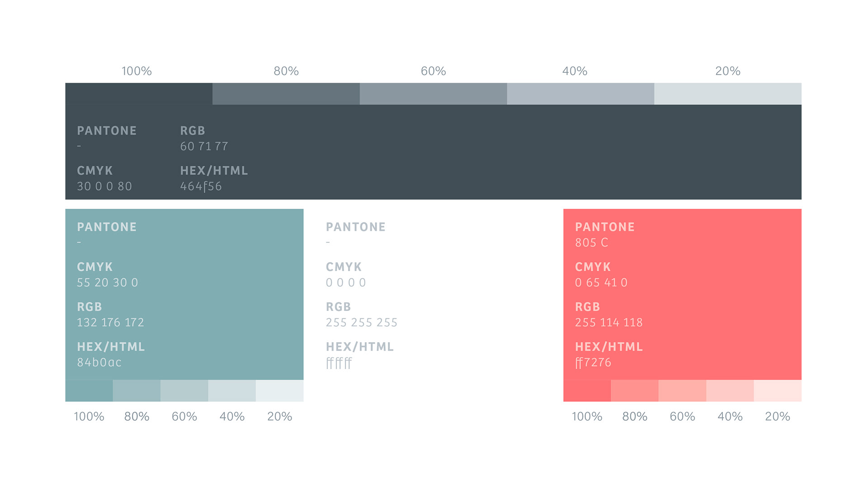
Task: Click the teal hex value 84b0ac
Action: point(99,362)
